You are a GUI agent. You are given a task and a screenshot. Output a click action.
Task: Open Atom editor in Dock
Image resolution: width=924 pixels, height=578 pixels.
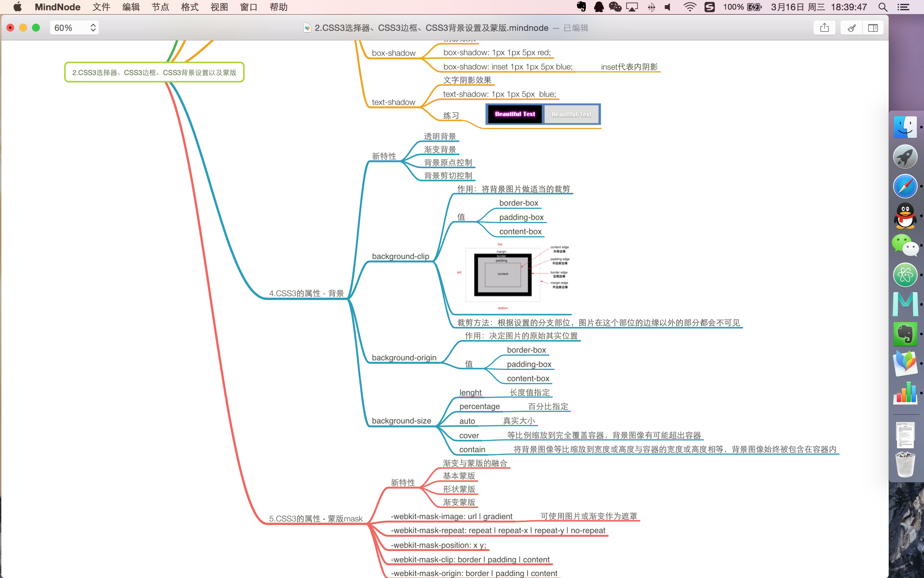coord(905,275)
